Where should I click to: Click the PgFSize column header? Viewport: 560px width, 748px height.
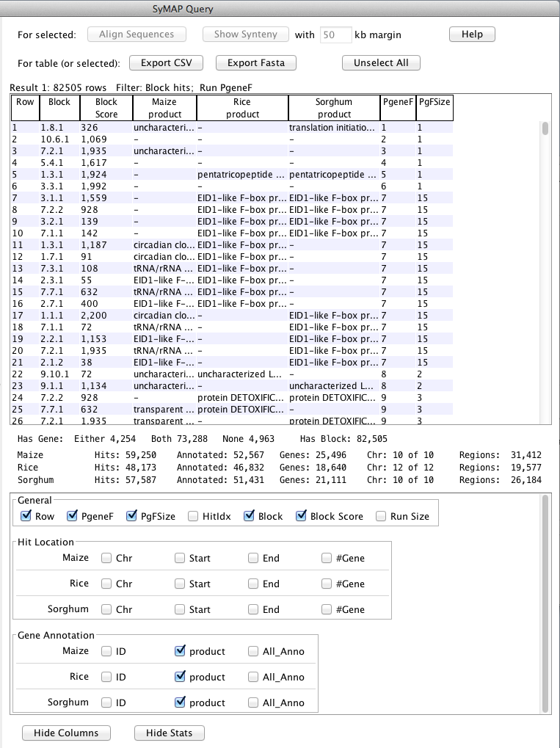[434, 108]
